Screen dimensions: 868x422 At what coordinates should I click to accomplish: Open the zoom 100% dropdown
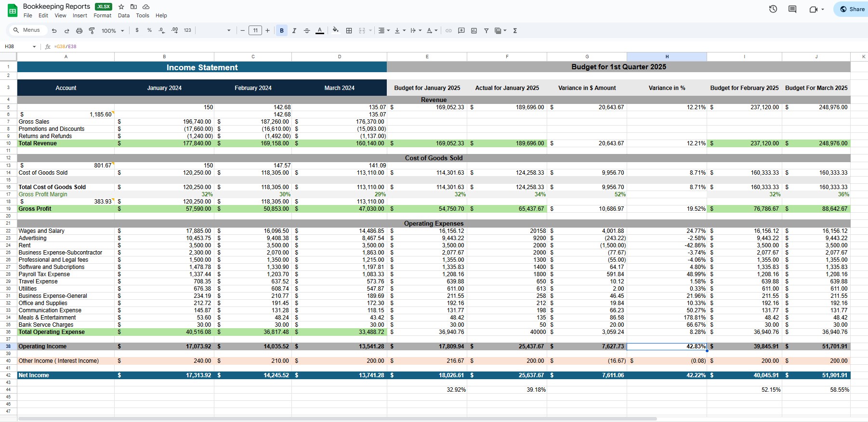(113, 31)
